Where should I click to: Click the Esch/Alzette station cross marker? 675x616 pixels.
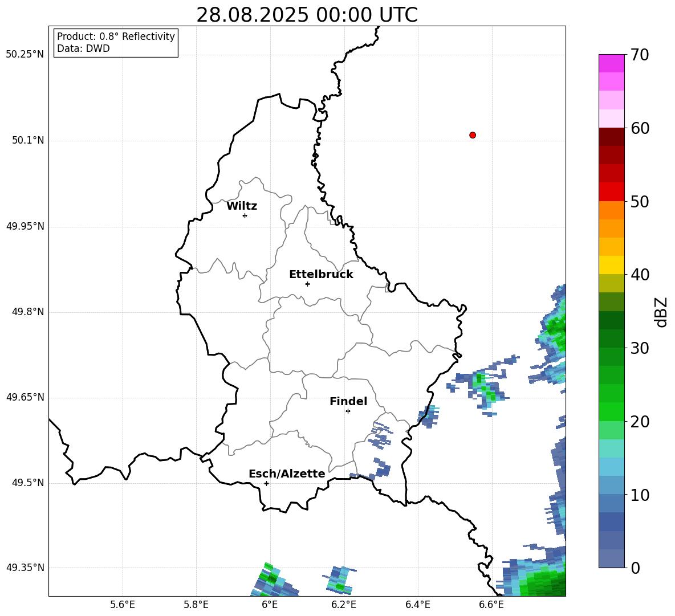tap(266, 483)
